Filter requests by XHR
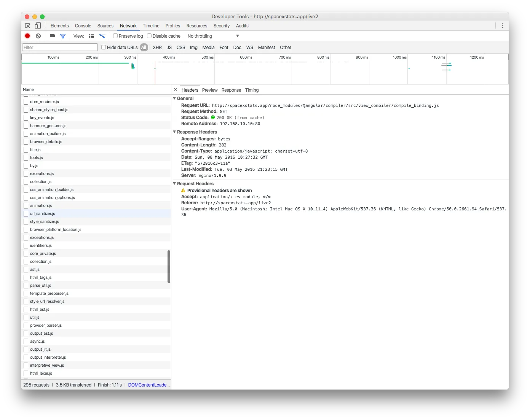This screenshot has height=420, width=530. 157,48
